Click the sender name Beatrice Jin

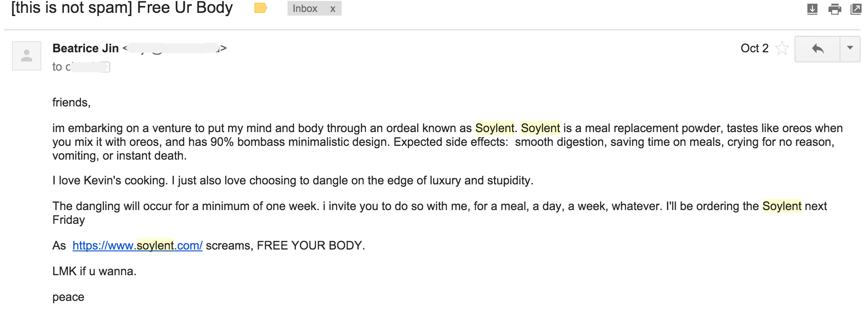[x=85, y=48]
